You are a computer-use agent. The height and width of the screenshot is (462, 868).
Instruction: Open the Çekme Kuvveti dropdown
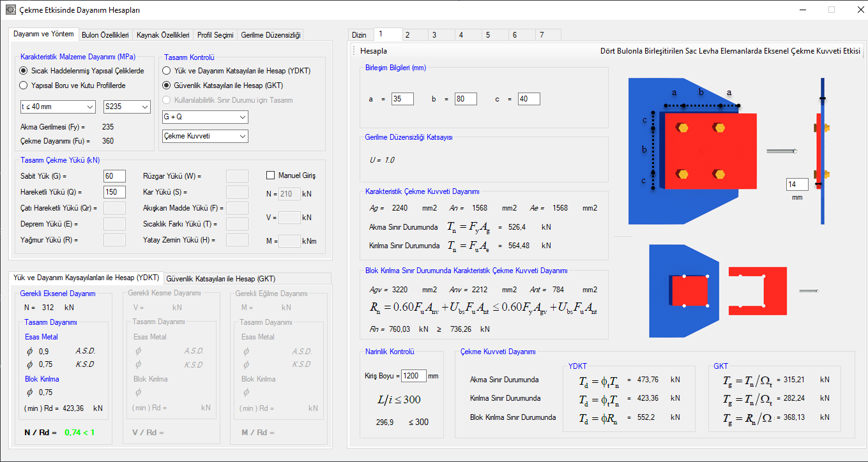205,136
